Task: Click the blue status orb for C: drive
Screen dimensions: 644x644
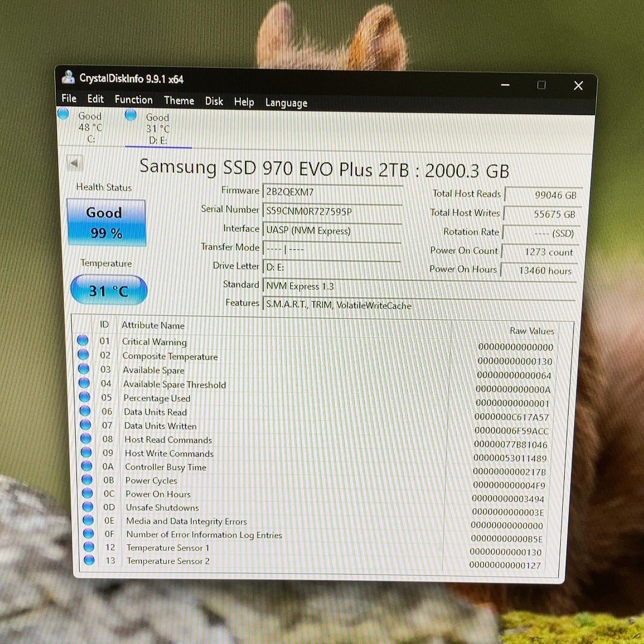Action: pos(63,114)
